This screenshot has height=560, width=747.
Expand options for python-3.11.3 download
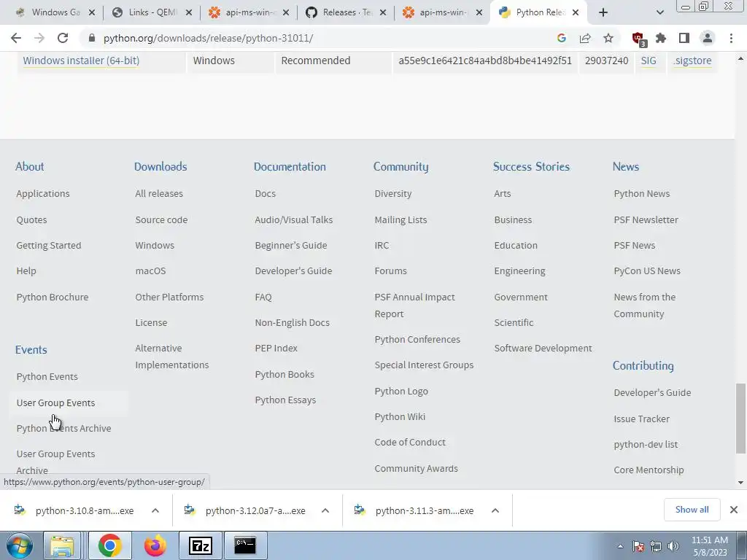[x=495, y=510]
